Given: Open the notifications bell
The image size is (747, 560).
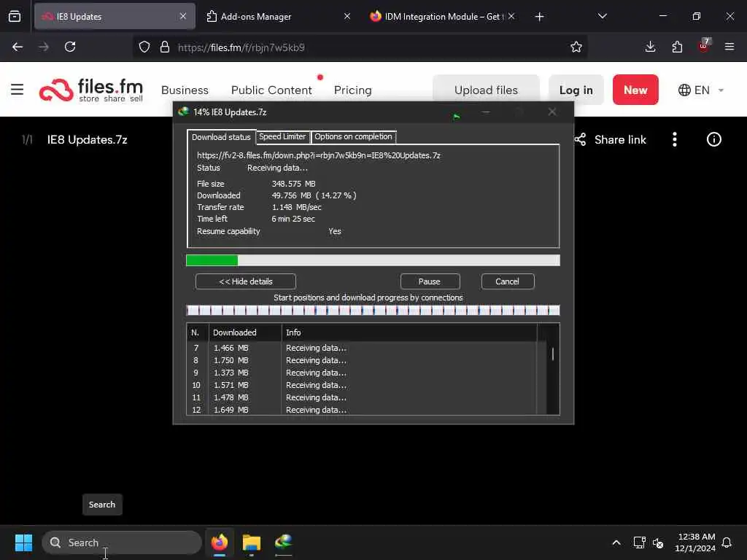Looking at the screenshot, I should coord(727,542).
